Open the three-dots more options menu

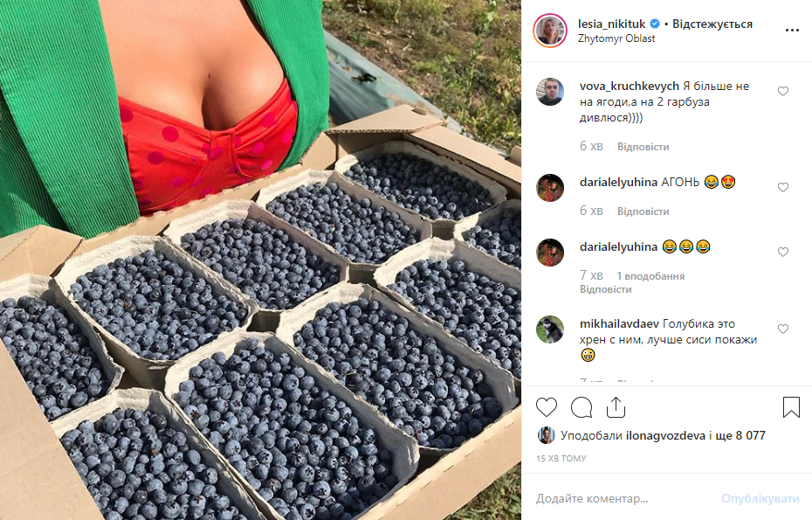(792, 30)
